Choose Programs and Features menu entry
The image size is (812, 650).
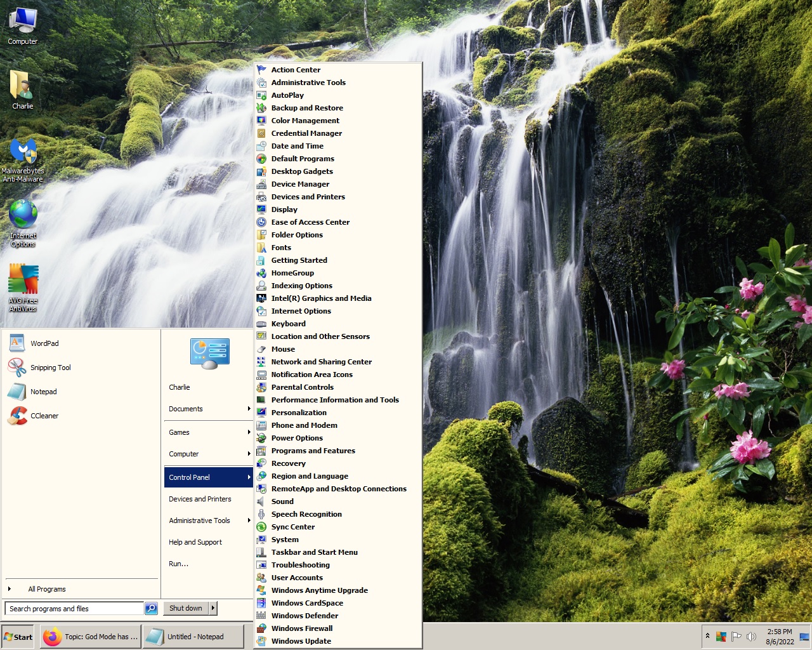313,451
